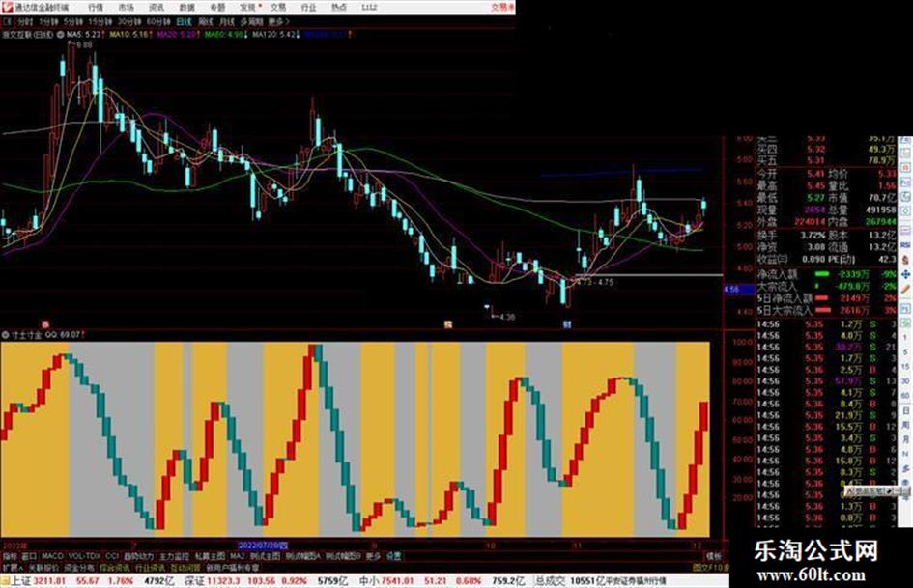Click the 深证 index value in status bar
Viewport: 913px width, 588px height.
(x=223, y=581)
